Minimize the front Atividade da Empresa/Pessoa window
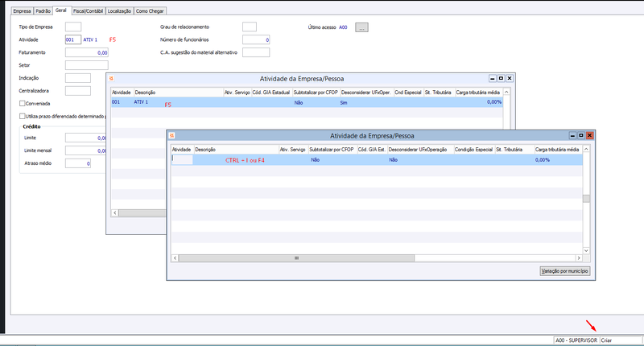Viewport: 644px width, 346px height. pyautogui.click(x=573, y=135)
